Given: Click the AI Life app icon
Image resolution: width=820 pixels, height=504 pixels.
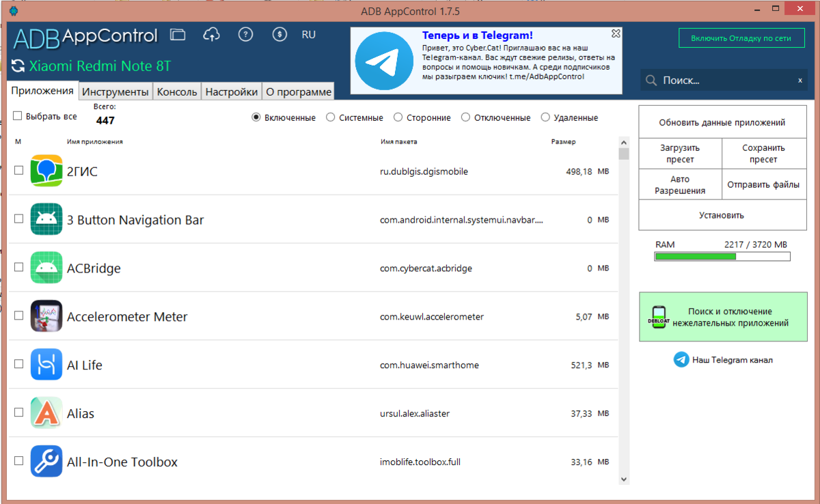Looking at the screenshot, I should coord(46,365).
